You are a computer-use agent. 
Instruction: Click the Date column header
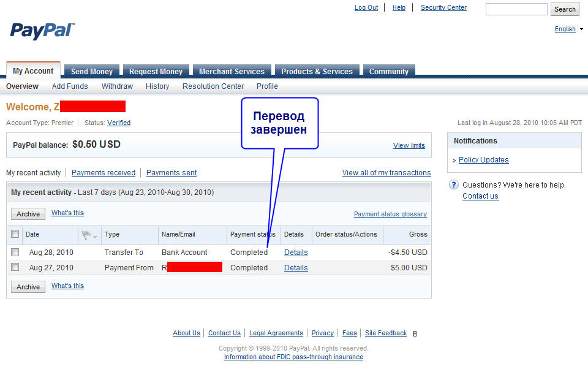tap(32, 234)
